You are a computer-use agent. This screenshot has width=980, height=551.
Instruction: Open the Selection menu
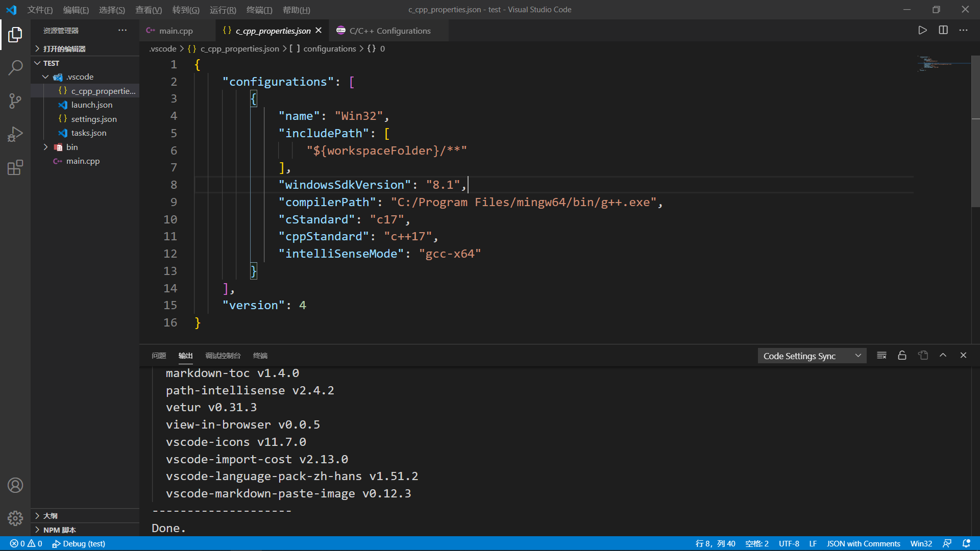pyautogui.click(x=112, y=10)
